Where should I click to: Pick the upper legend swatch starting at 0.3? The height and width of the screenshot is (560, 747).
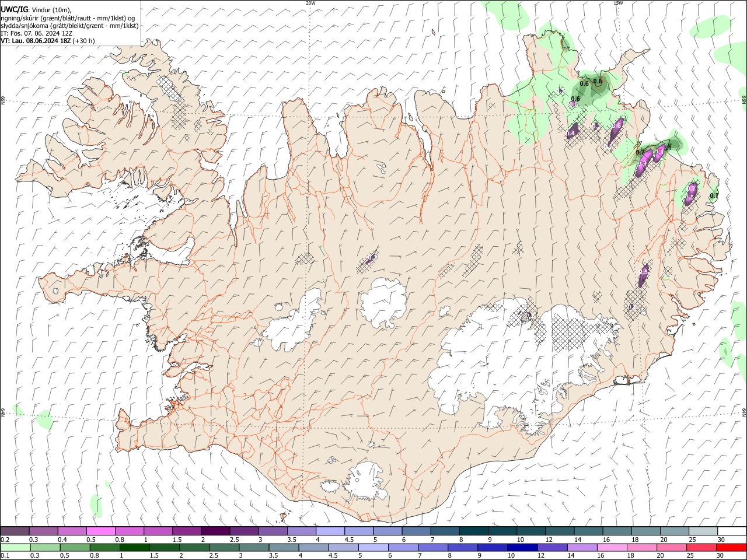(x=43, y=531)
